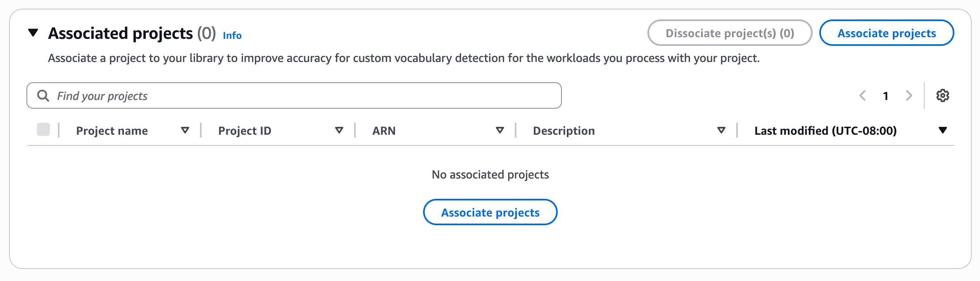Click the Last modified column header
The width and height of the screenshot is (980, 281).
click(825, 131)
